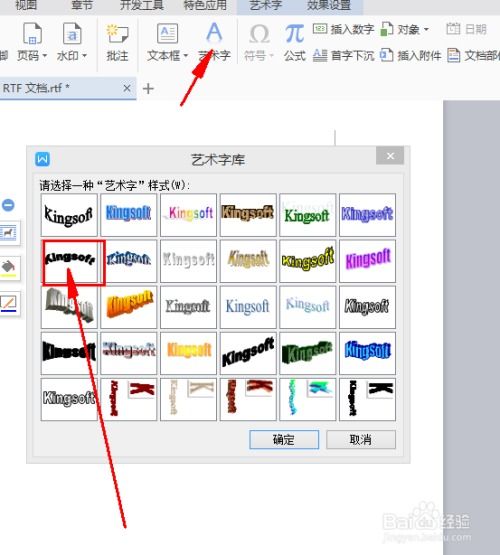
Task: Add a new document tab with plus
Action: (148, 88)
